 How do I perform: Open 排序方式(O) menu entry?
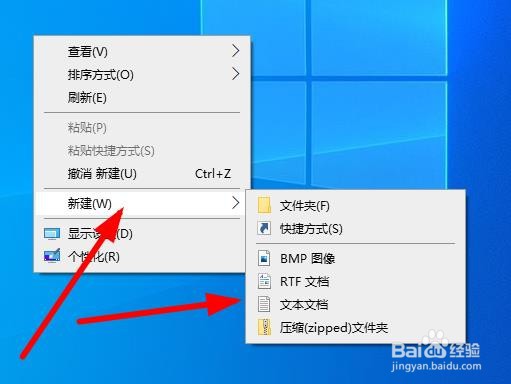(142, 75)
